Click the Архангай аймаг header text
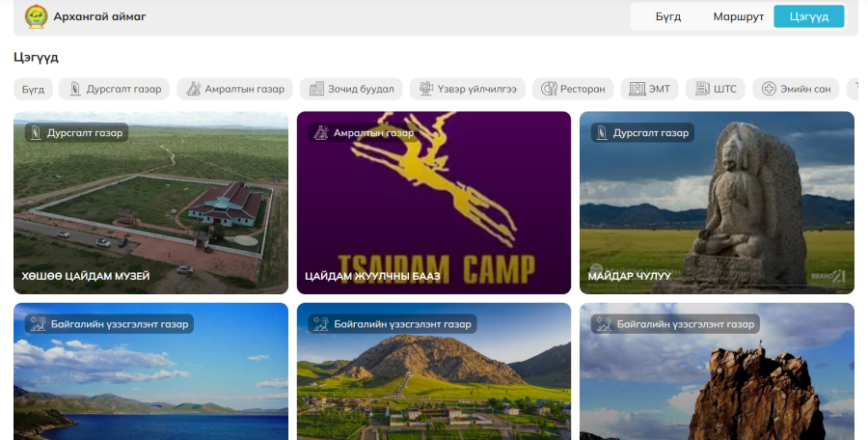Image resolution: width=868 pixels, height=440 pixels. [99, 16]
